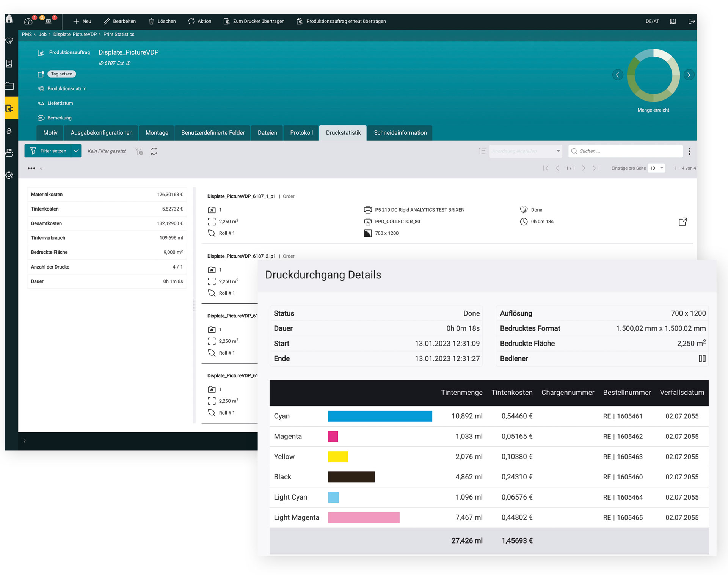Click the Cyan ink bar
The image size is (728, 575).
[x=380, y=416]
